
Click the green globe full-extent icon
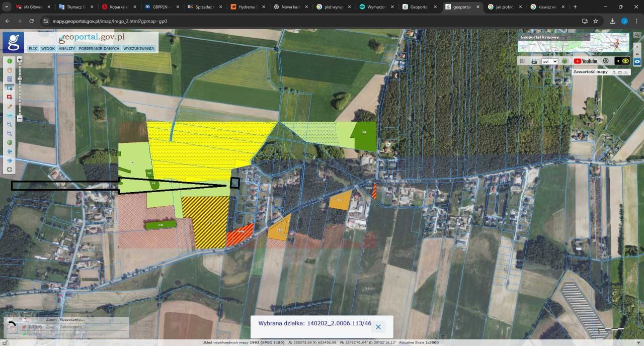tap(10, 142)
